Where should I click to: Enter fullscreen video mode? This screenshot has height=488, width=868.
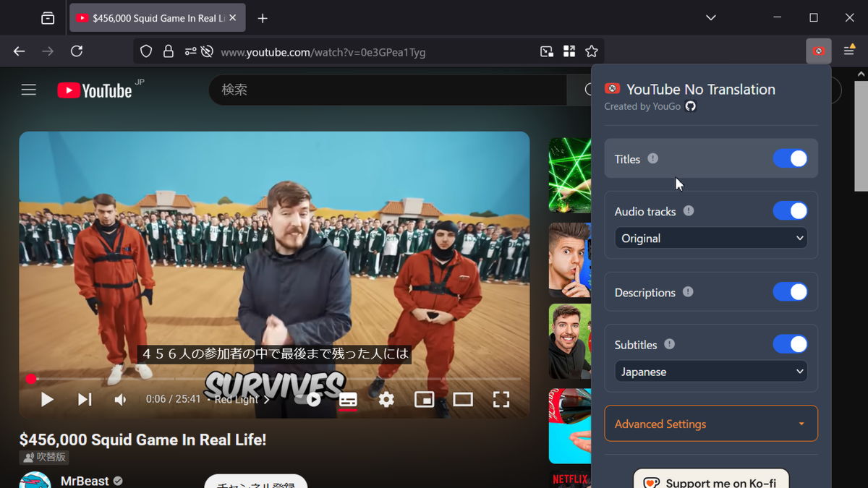pyautogui.click(x=501, y=399)
